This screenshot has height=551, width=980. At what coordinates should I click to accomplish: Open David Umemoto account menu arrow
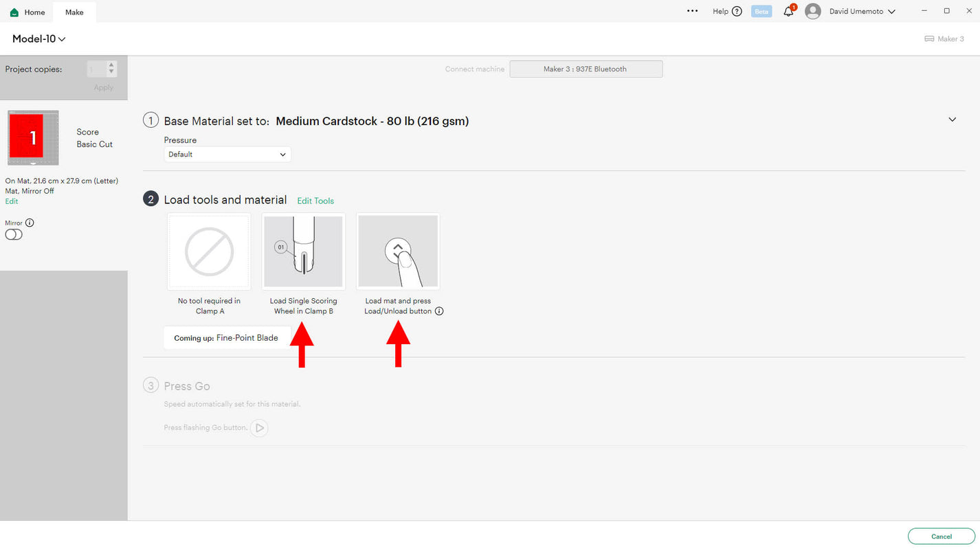(x=892, y=12)
